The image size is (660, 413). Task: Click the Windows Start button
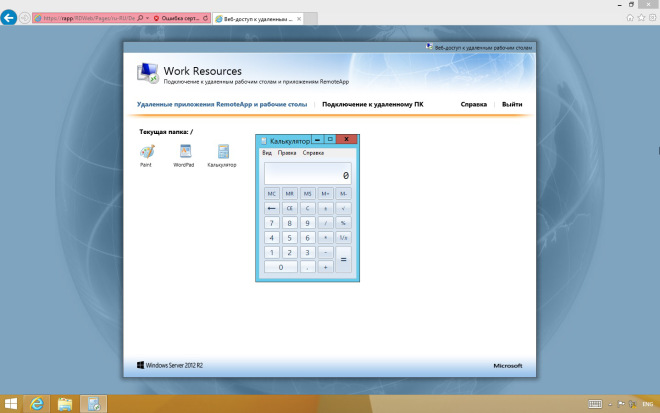click(x=10, y=403)
